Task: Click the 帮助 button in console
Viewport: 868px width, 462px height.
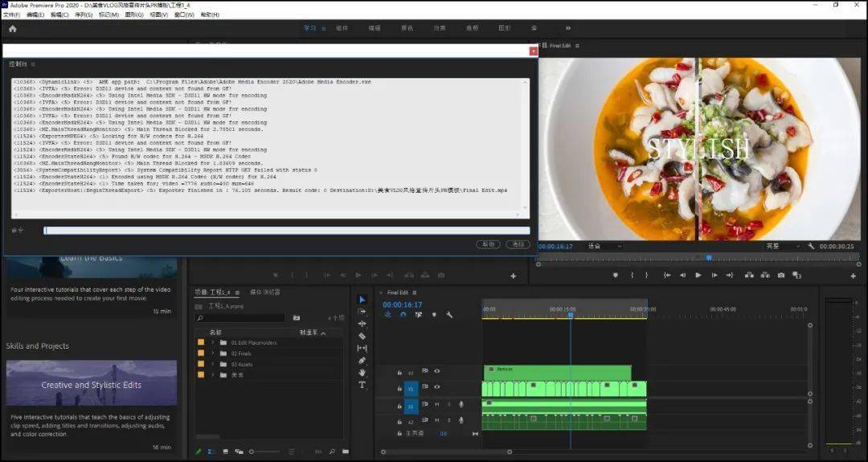Action: click(489, 244)
